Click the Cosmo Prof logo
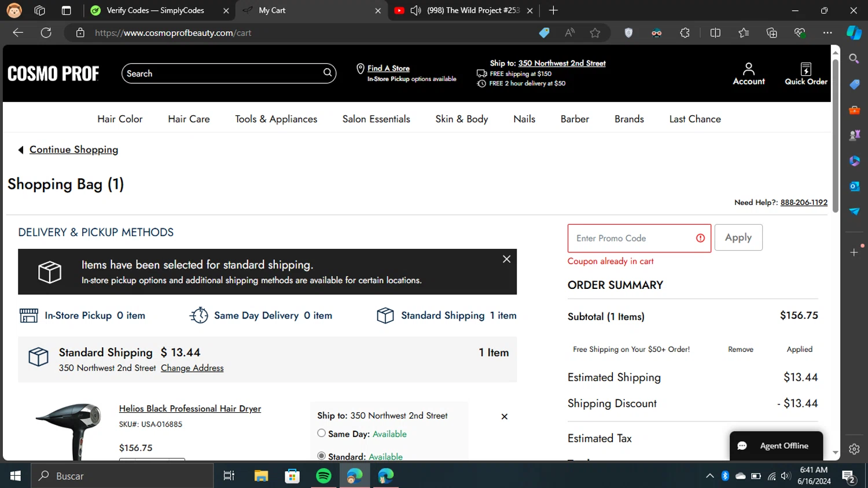The image size is (868, 488). pyautogui.click(x=53, y=74)
